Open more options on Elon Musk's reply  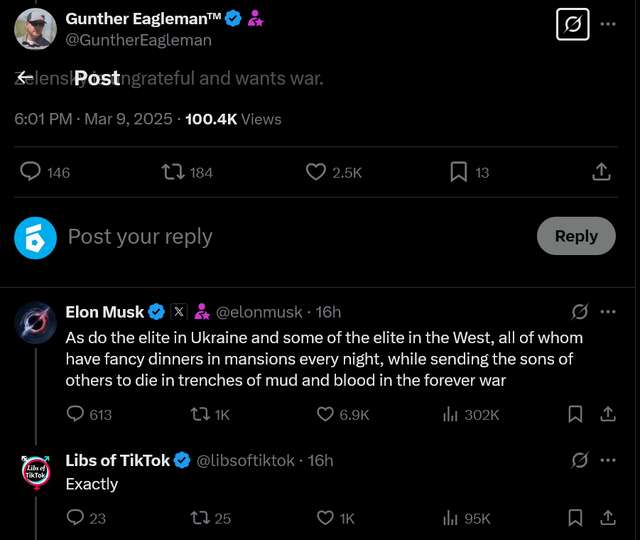(x=609, y=312)
